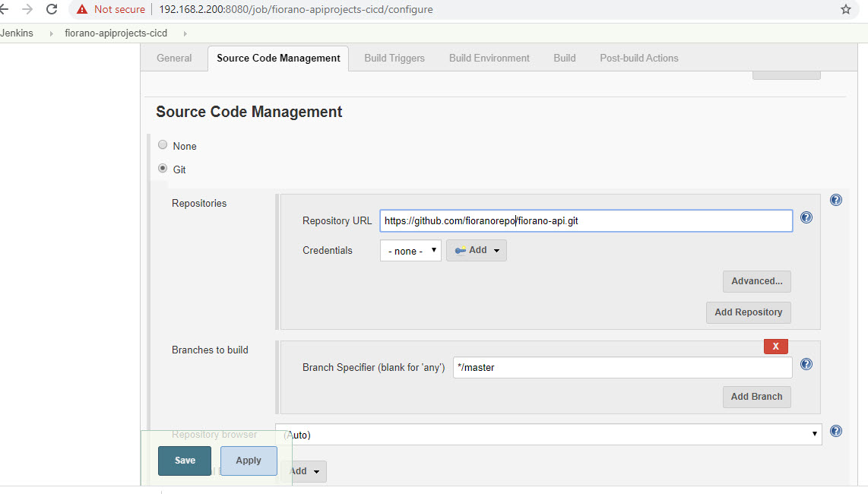868x494 pixels.
Task: Open help icon beside Repositories section
Action: 836,200
